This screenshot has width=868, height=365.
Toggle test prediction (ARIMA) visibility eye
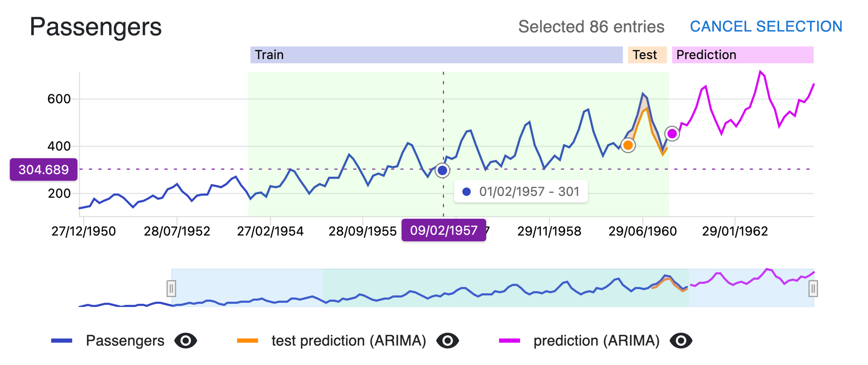448,341
